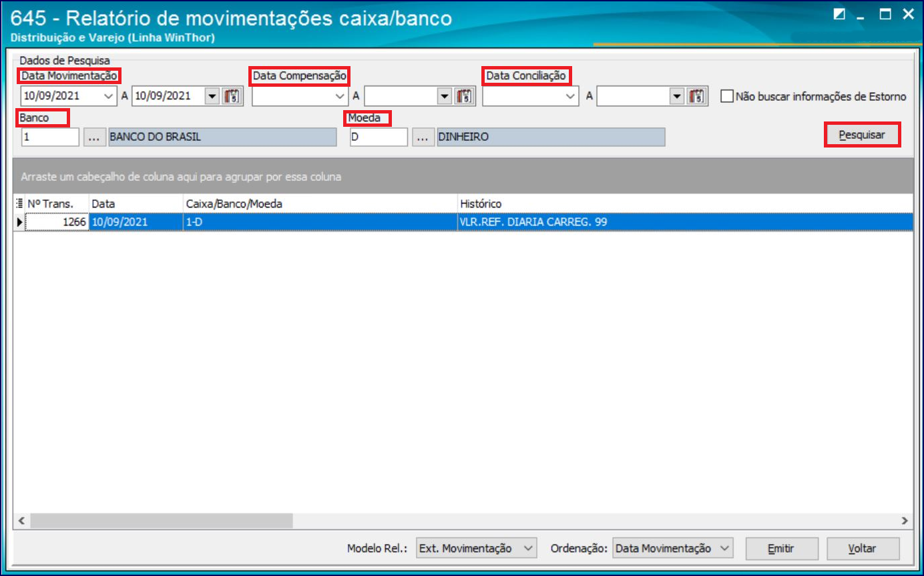Screen dimensions: 924x576
Task: Open Banco lookup ellipsis button
Action: click(x=94, y=137)
